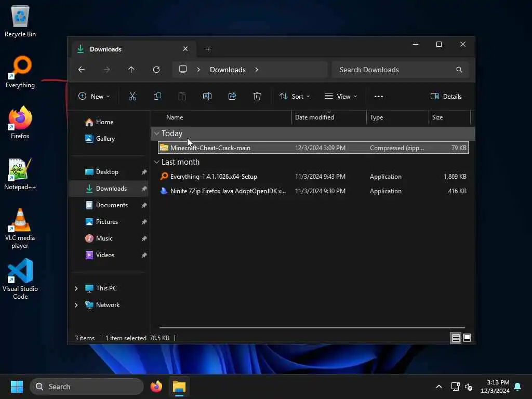Click the volume muted icon in tray

tap(469, 387)
